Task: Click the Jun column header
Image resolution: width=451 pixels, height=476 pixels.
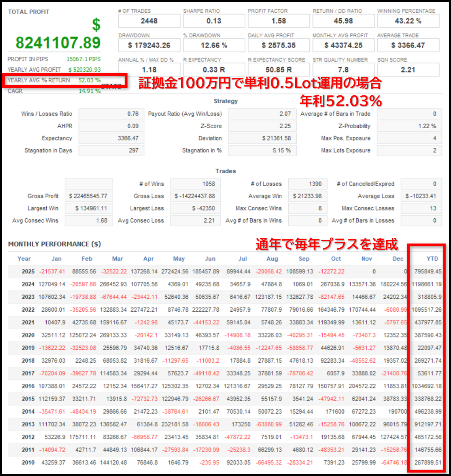Action: pyautogui.click(x=210, y=258)
